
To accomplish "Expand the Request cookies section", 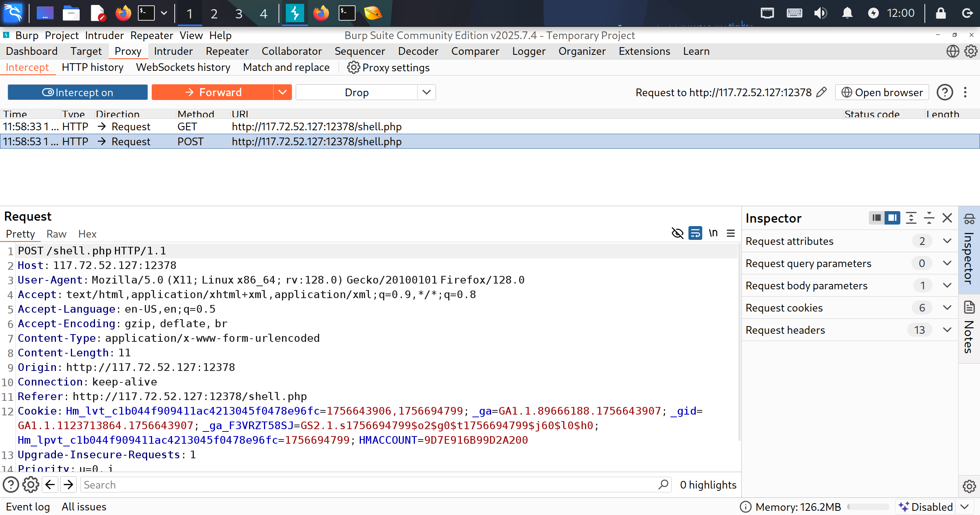I will click(x=947, y=308).
